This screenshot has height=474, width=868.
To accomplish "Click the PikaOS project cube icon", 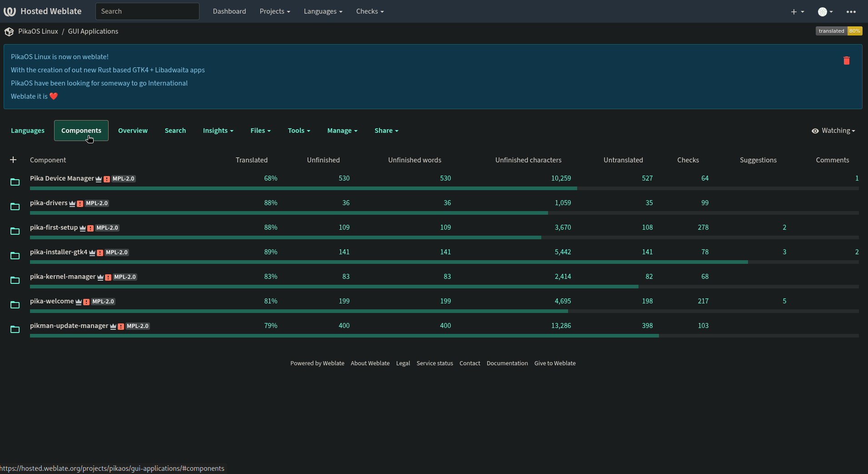I will click(9, 31).
